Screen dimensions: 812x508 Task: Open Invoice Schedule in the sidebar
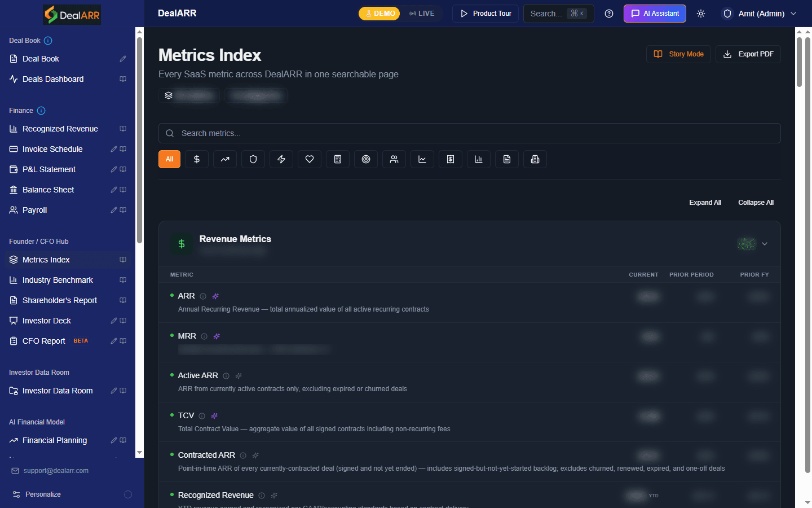pyautogui.click(x=52, y=149)
